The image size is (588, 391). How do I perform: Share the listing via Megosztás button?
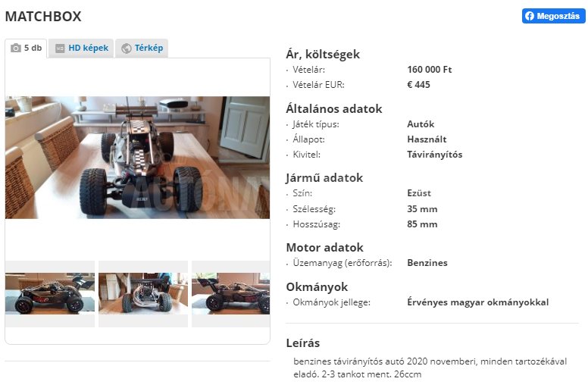[x=553, y=16]
